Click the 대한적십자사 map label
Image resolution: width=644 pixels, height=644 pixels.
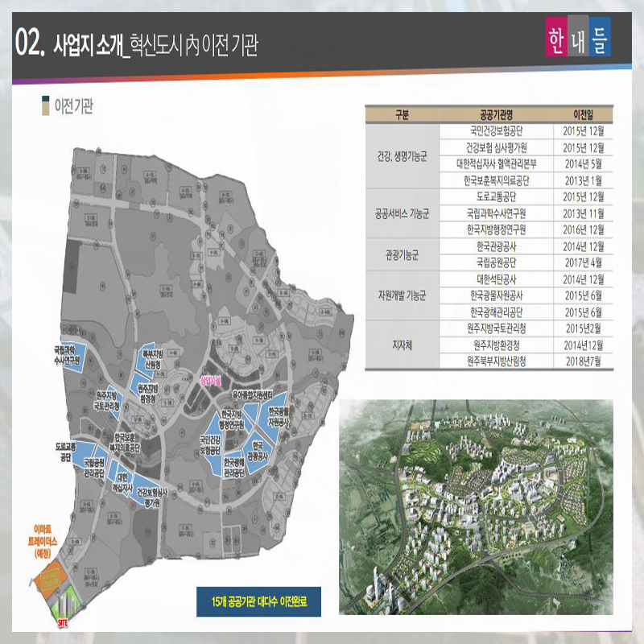[123, 482]
